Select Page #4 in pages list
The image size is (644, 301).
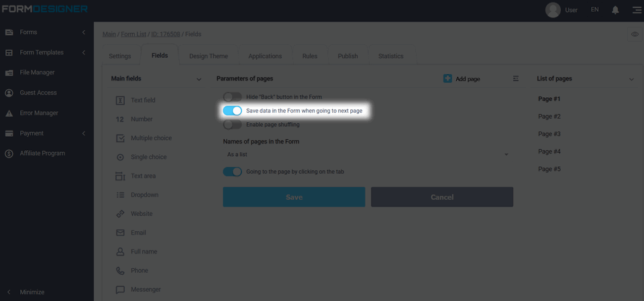pyautogui.click(x=549, y=152)
